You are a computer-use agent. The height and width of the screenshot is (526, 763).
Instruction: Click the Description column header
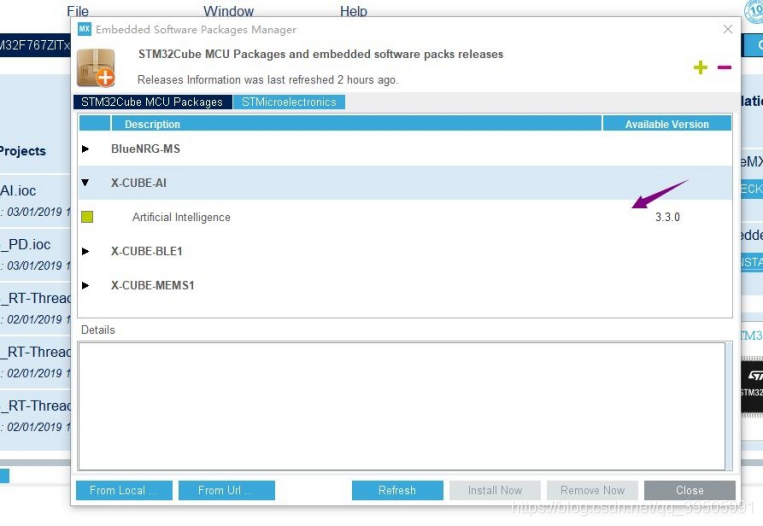pos(357,124)
